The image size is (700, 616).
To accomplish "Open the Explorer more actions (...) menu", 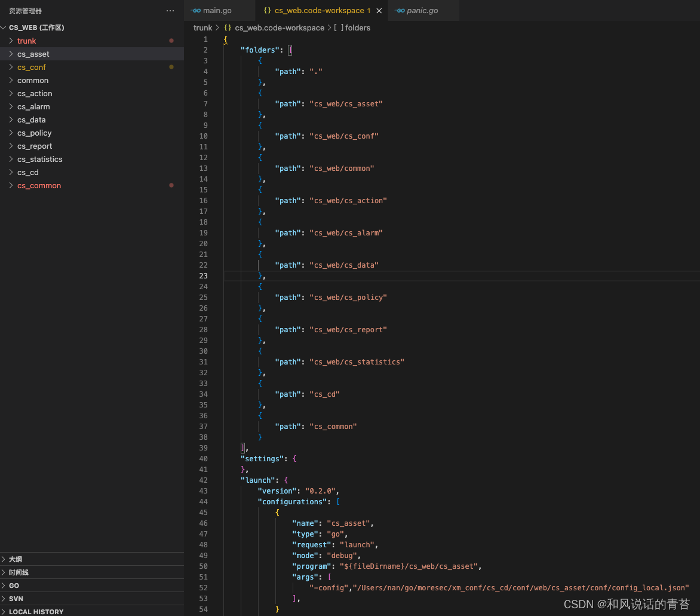I will coord(170,10).
